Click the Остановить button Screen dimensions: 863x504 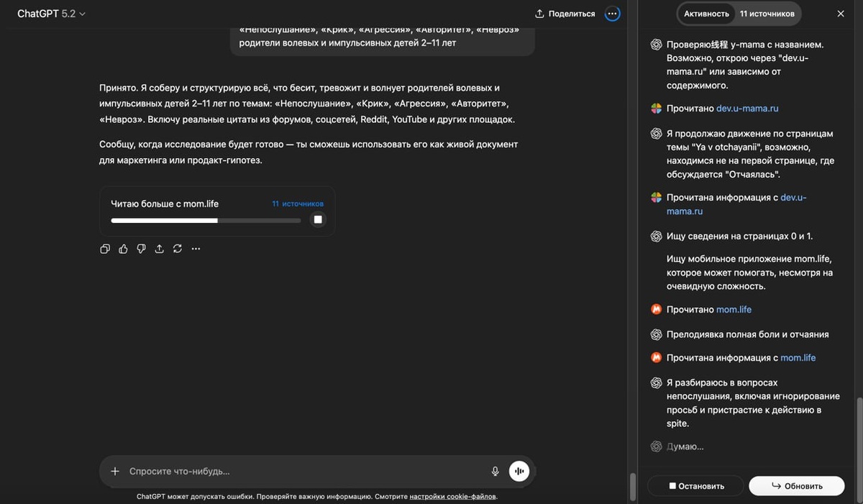[696, 486]
